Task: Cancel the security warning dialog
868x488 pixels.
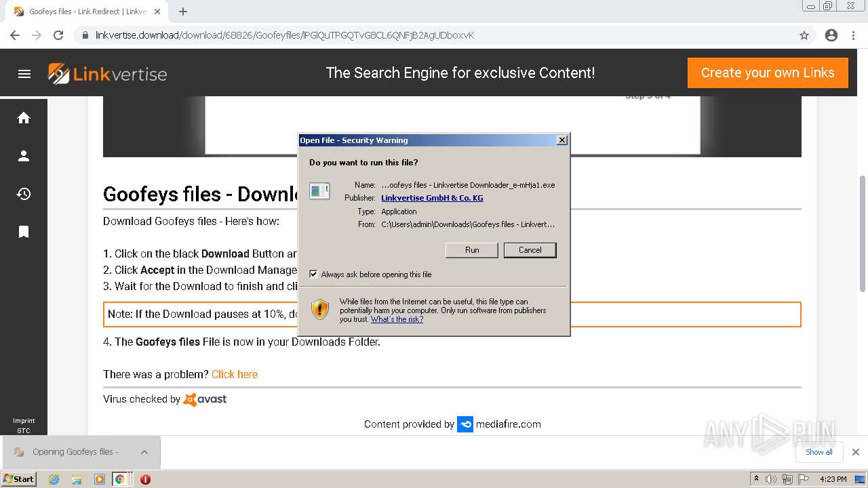Action: [x=530, y=250]
